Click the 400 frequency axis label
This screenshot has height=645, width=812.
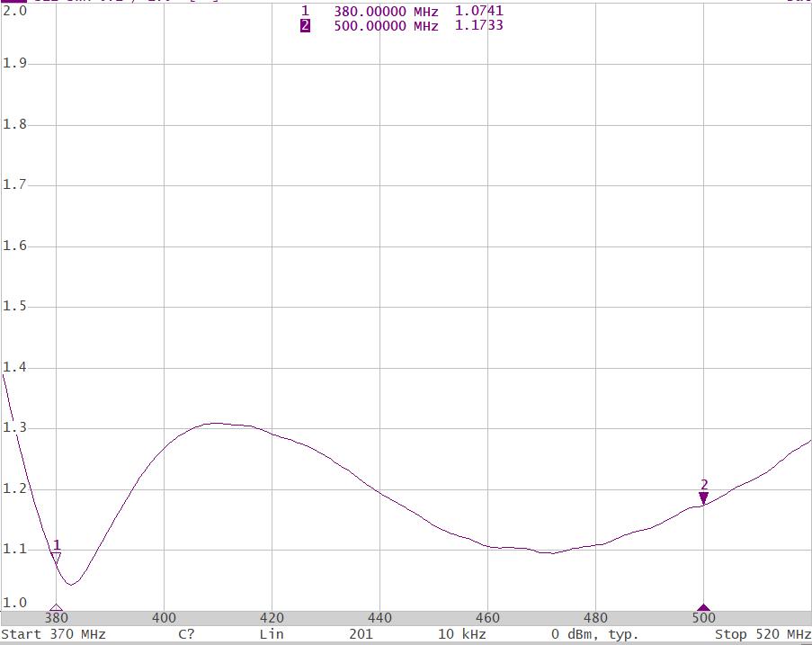pos(165,617)
